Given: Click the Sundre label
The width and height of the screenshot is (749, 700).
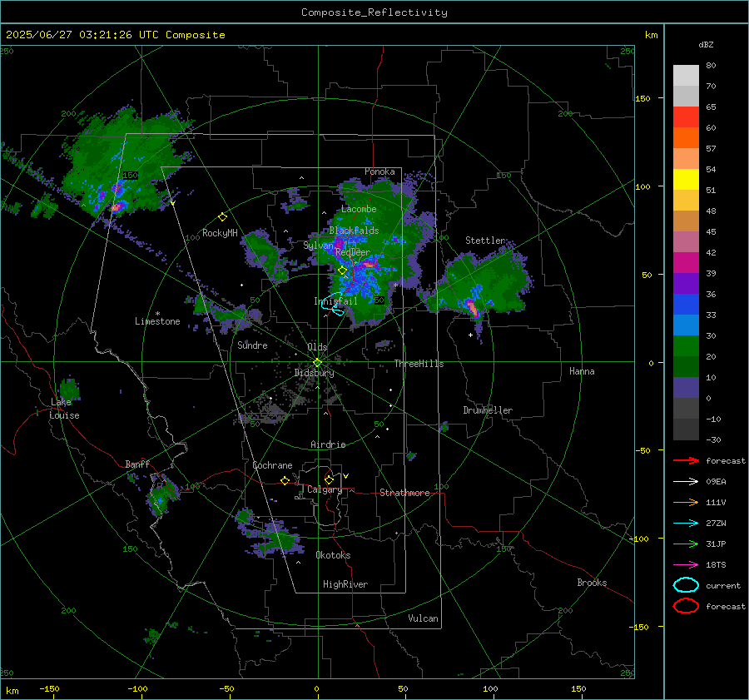Looking at the screenshot, I should tap(252, 345).
